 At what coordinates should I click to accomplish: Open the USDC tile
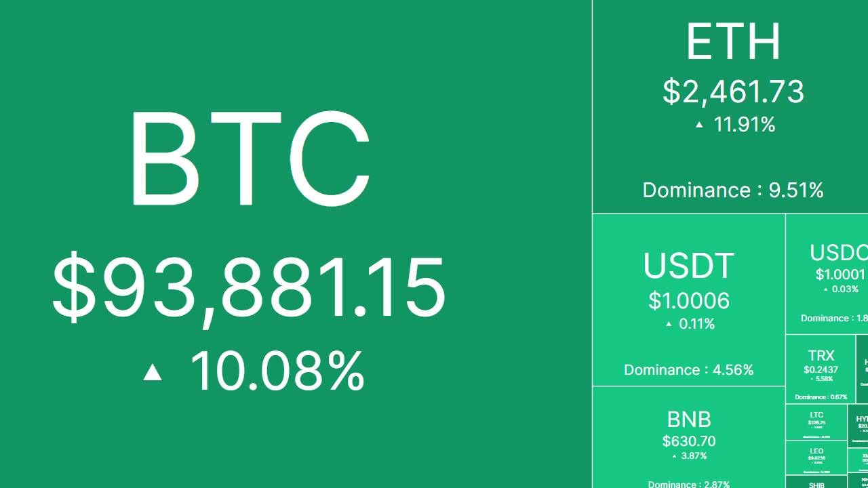point(827,274)
